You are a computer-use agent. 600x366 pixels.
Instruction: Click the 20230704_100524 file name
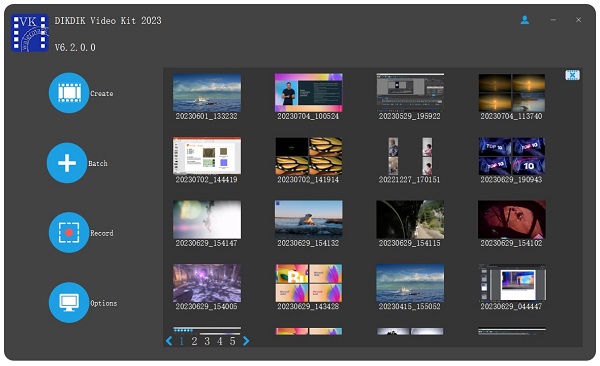tap(308, 116)
